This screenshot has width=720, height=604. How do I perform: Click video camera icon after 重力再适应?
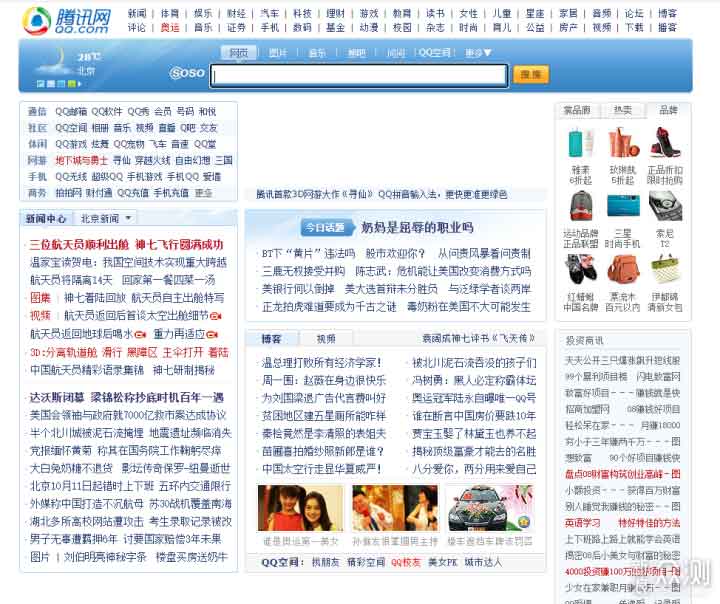[x=212, y=334]
